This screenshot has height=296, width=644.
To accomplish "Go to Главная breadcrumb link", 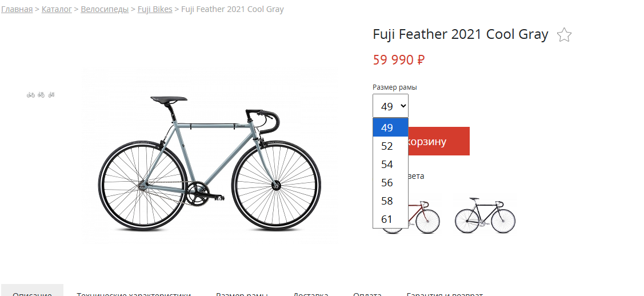I will 17,9.
